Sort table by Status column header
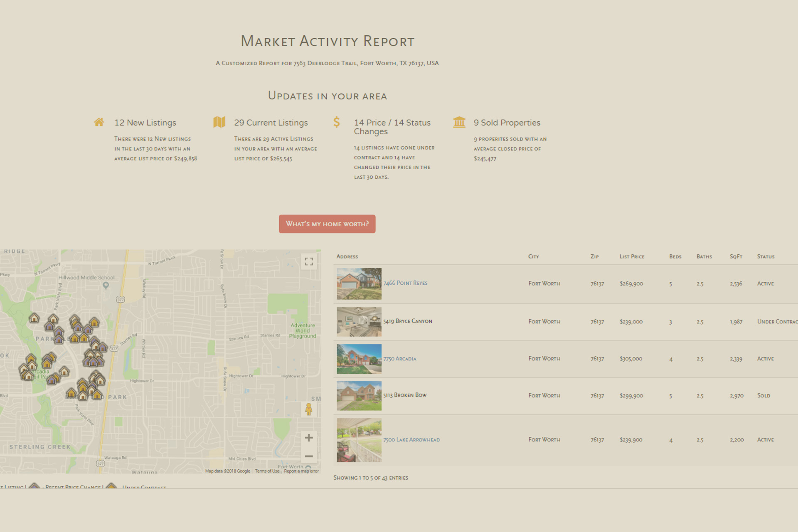The image size is (798, 532). [766, 256]
